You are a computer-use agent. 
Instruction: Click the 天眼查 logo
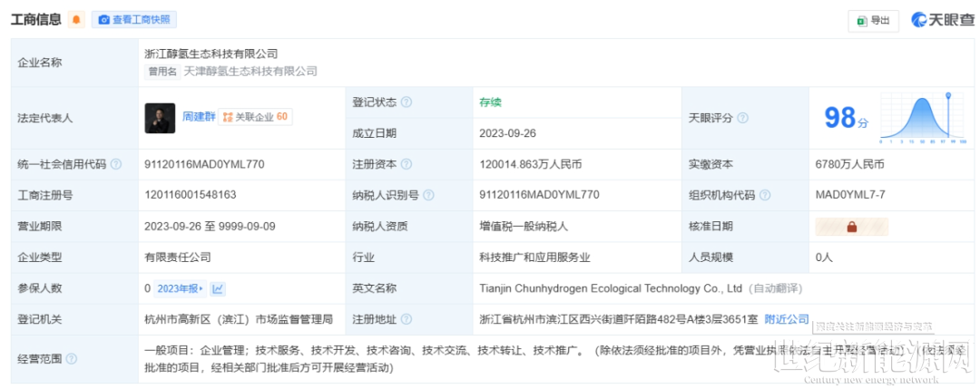[943, 20]
